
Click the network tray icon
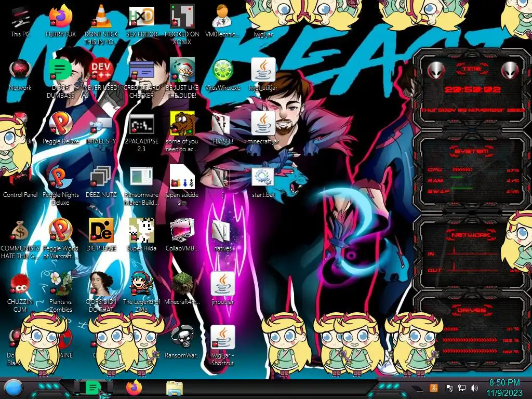pos(462,388)
